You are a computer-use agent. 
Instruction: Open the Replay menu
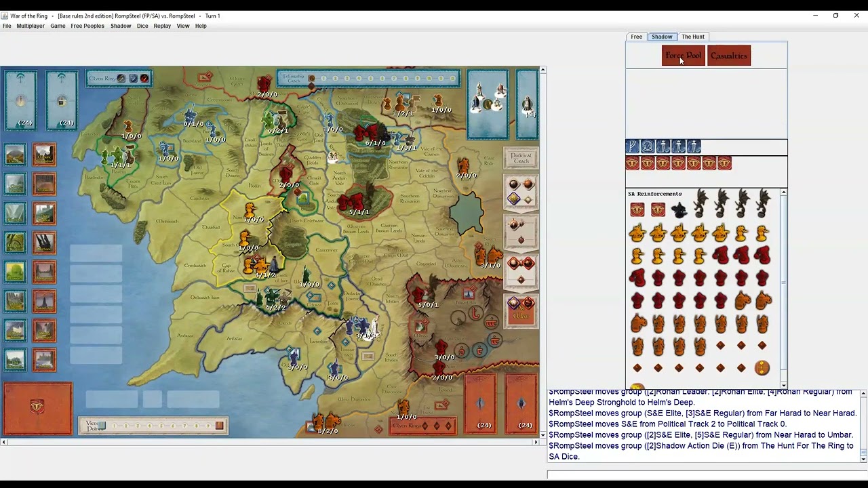tap(162, 26)
